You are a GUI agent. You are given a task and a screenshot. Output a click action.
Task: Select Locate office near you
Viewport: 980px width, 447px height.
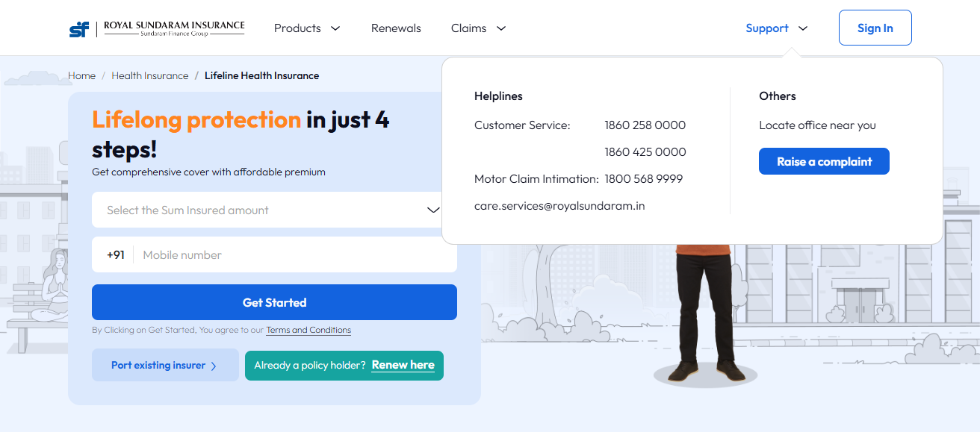pos(817,125)
